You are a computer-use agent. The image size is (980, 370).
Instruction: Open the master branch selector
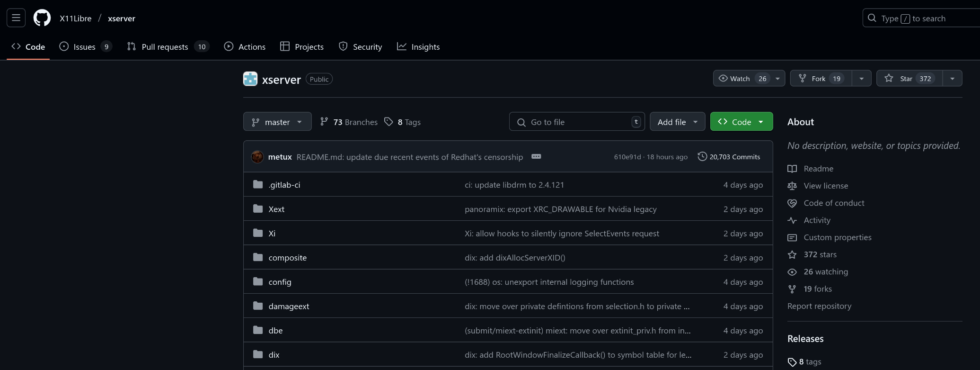coord(277,122)
